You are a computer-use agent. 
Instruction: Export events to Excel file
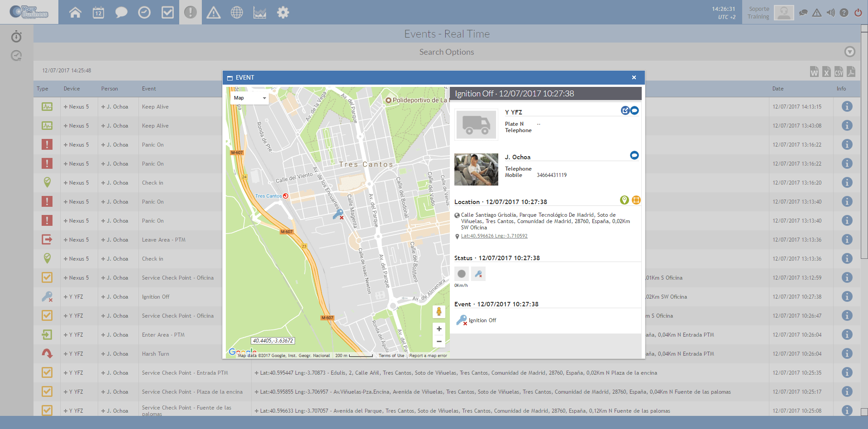click(826, 71)
